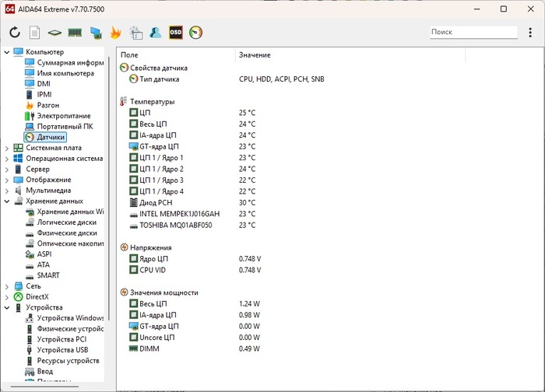The width and height of the screenshot is (545, 392).
Task: Open the Report page icon in toolbar
Action: tap(35, 33)
